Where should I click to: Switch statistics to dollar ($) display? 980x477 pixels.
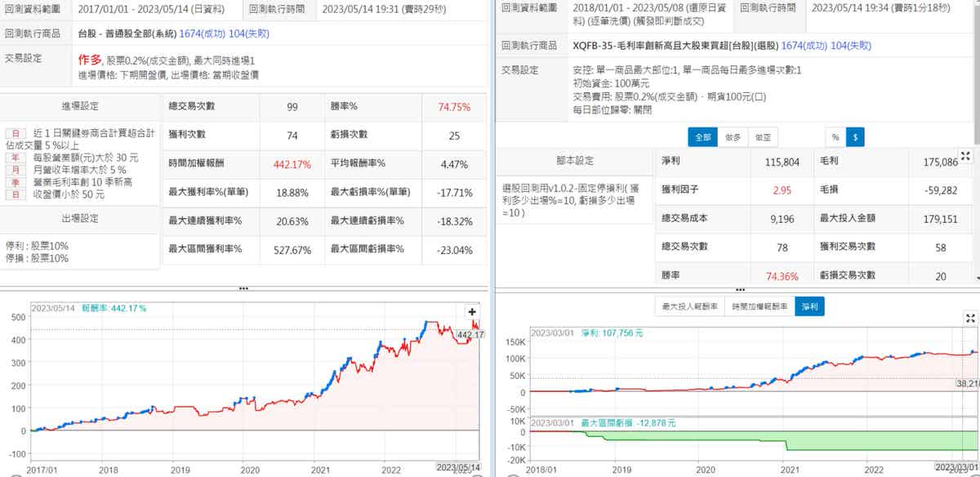854,137
